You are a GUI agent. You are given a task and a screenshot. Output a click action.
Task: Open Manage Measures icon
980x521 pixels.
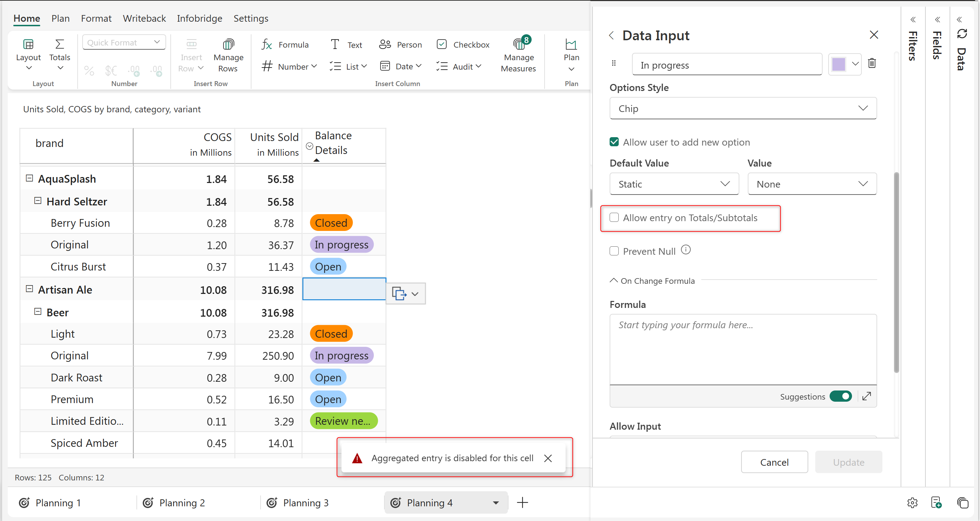(x=519, y=44)
